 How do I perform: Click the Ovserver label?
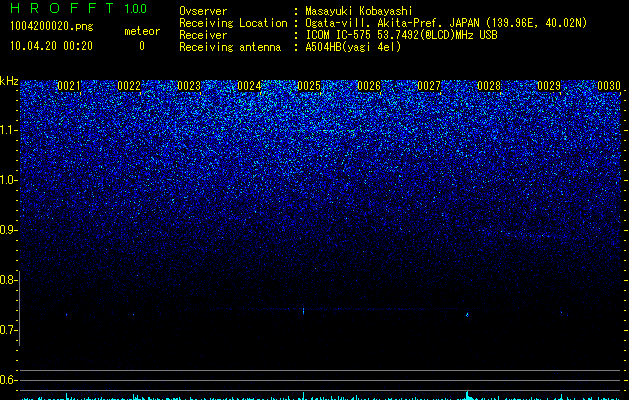point(203,11)
